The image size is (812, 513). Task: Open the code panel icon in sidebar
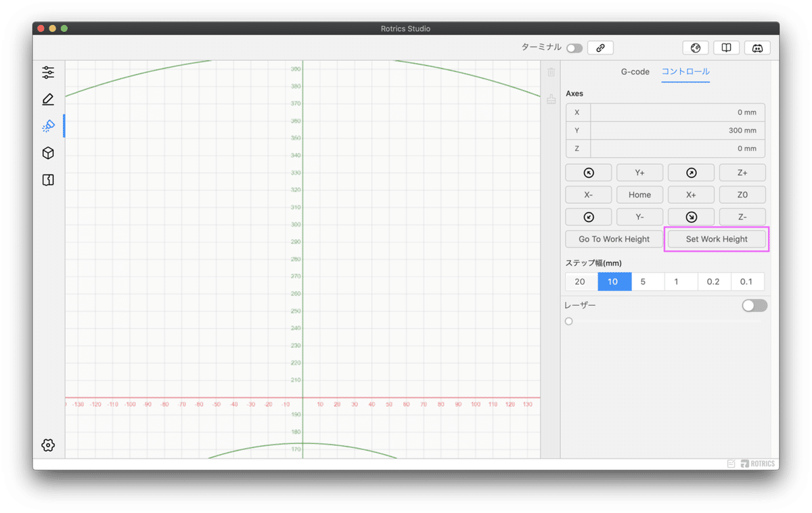(x=48, y=180)
